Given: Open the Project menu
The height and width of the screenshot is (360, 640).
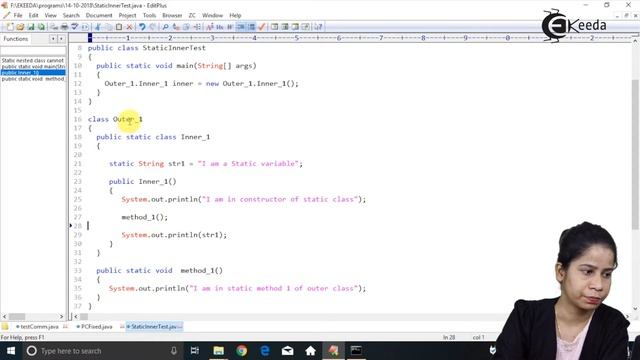Looking at the screenshot, I should coord(127,16).
